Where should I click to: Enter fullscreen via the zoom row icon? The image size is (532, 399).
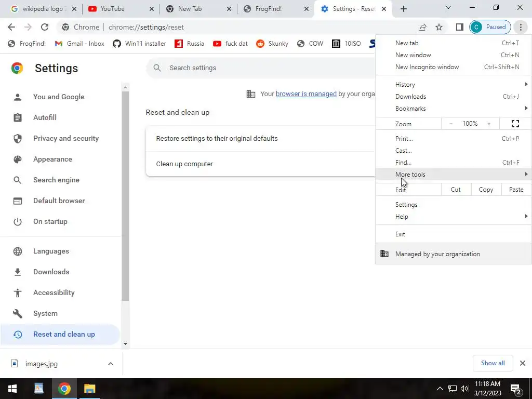515,124
